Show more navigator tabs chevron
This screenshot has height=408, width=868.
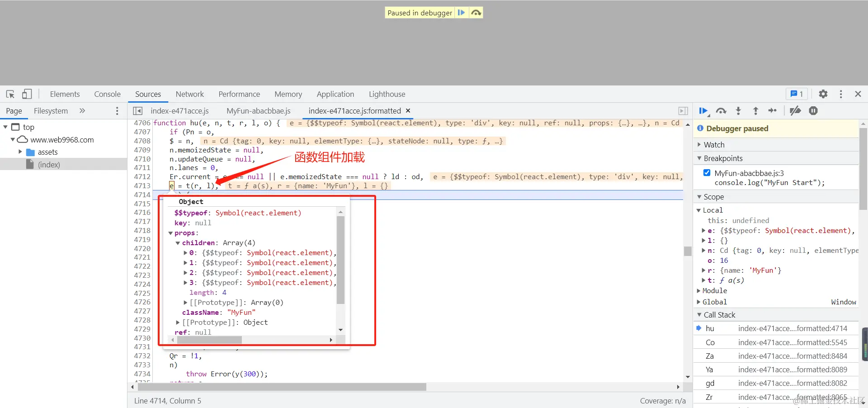click(82, 111)
